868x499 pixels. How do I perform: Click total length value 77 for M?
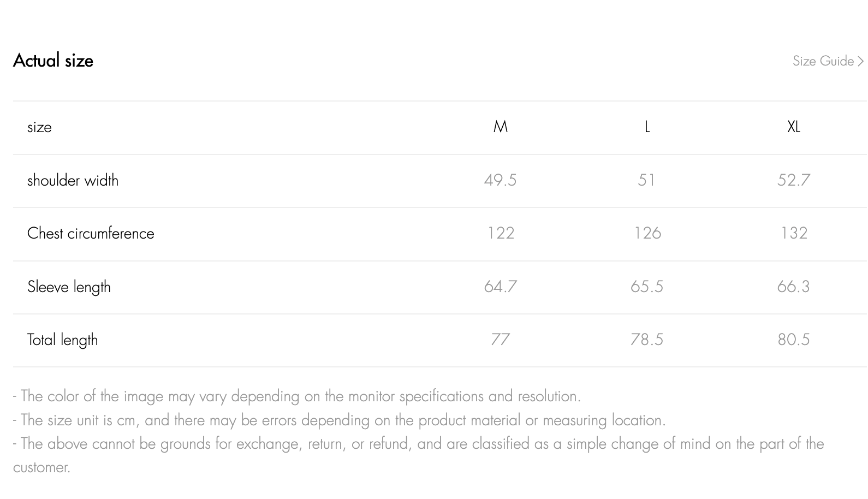pyautogui.click(x=500, y=340)
